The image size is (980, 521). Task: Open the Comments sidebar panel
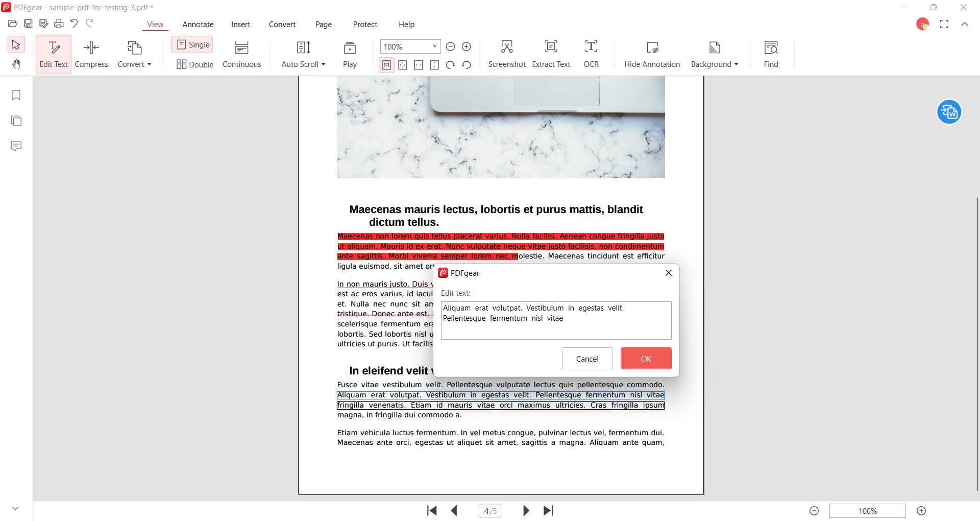click(x=16, y=146)
